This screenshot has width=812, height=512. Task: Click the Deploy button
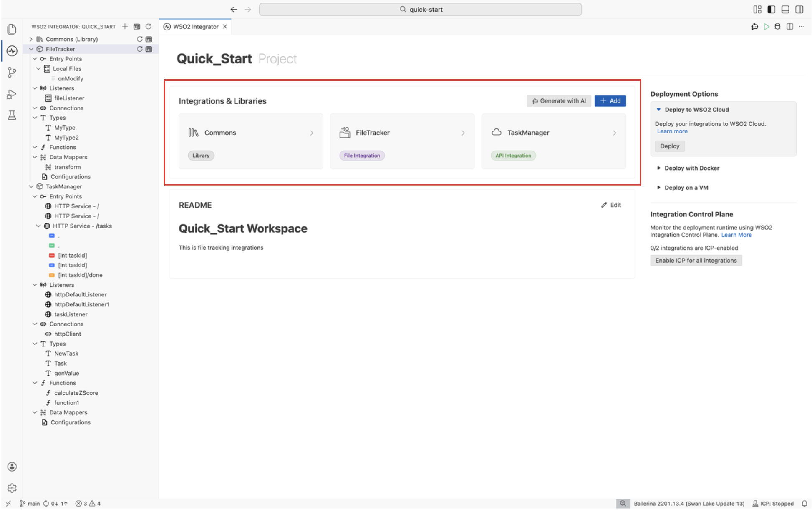tap(670, 146)
